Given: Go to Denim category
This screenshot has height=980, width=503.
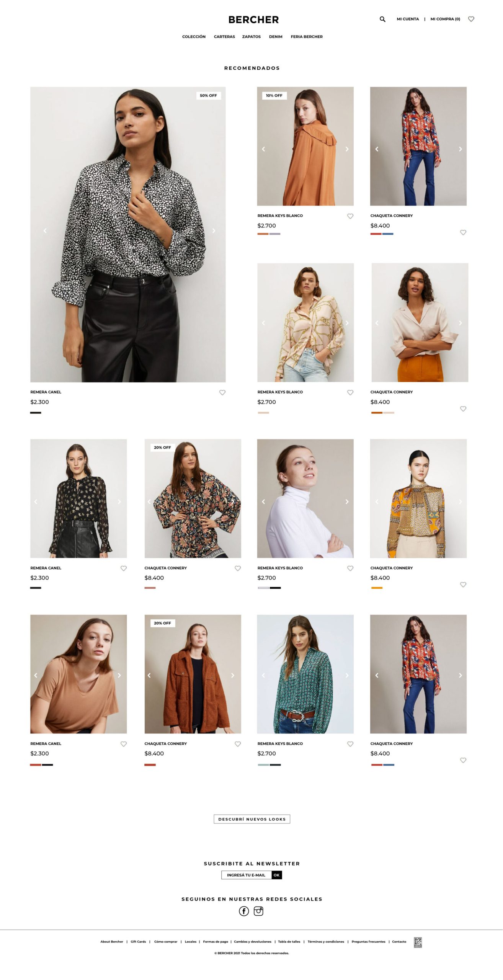Looking at the screenshot, I should pyautogui.click(x=276, y=37).
